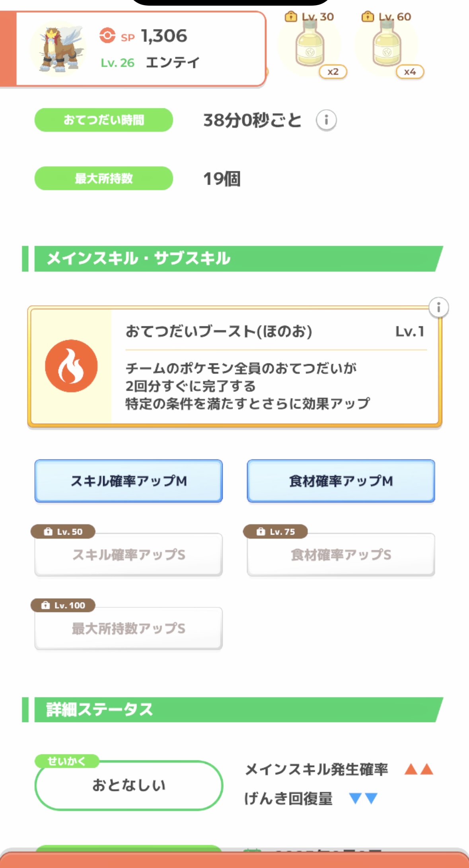Viewport: 469px width, 868px height.
Task: Select the スキル確率アップM subskill
Action: coord(128,481)
